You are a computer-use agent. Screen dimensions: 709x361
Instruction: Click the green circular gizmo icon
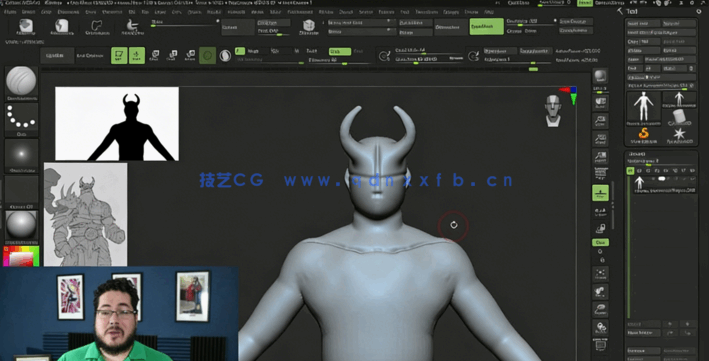207,56
